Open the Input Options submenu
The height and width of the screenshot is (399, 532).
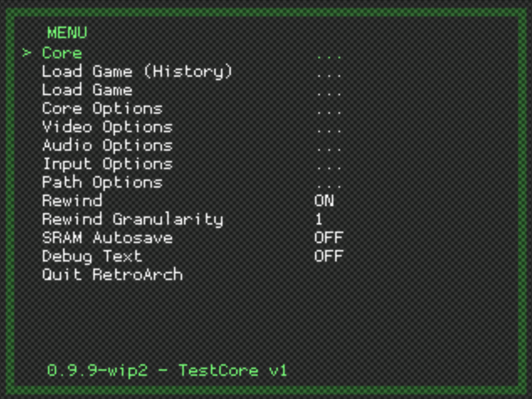click(x=107, y=164)
